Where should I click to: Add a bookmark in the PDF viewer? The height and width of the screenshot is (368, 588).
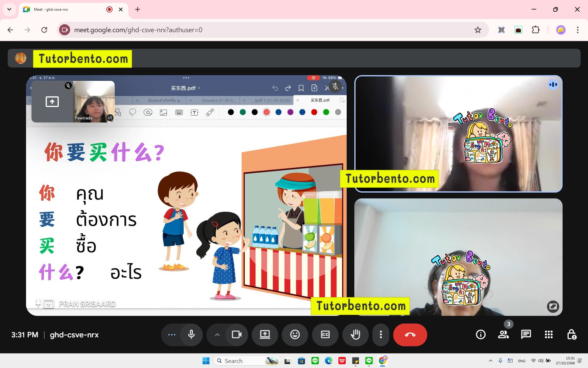pyautogui.click(x=301, y=88)
